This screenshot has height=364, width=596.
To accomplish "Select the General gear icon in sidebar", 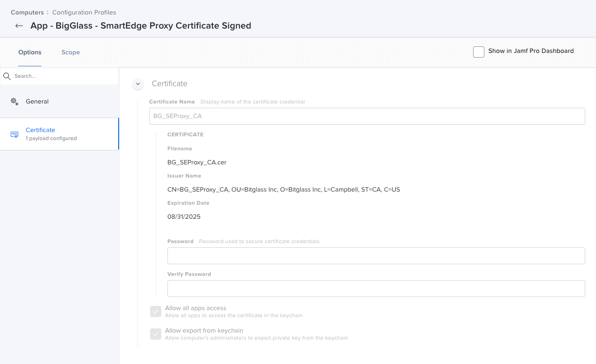I will (15, 101).
